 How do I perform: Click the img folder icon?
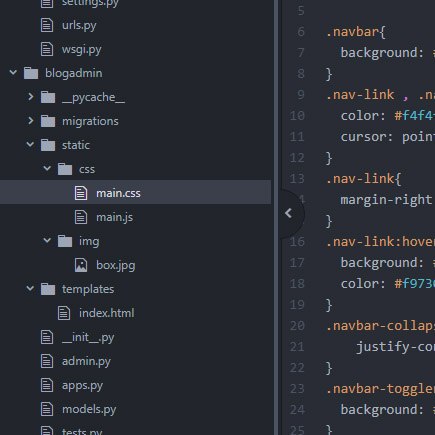coord(65,241)
